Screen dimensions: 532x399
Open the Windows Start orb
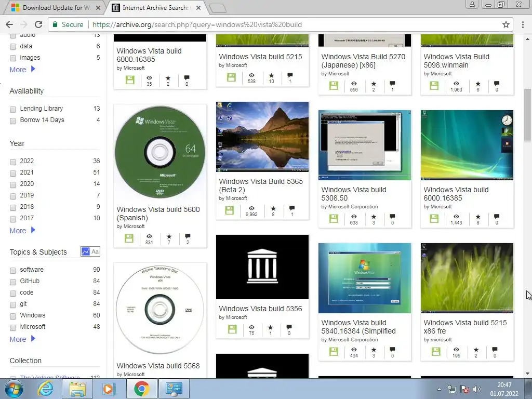tap(14, 389)
